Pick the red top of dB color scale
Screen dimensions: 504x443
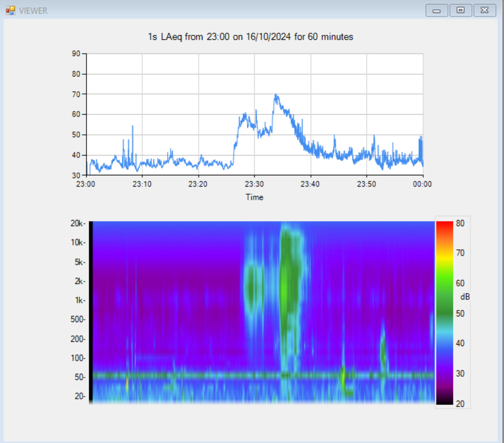[444, 224]
